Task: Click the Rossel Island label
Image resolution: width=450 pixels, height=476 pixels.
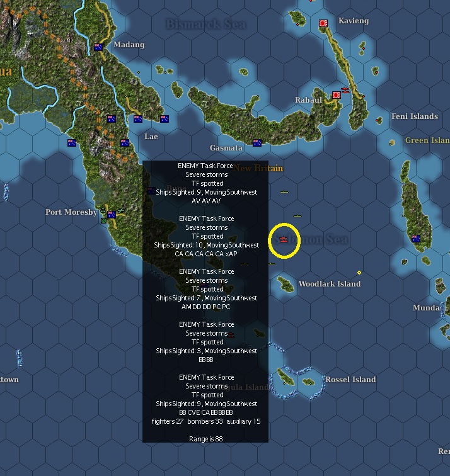Action: [350, 380]
